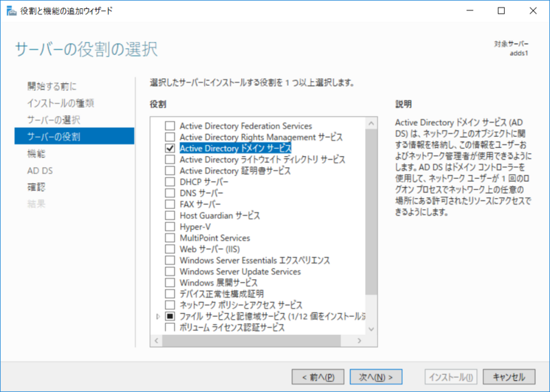This screenshot has height=392, width=550.
Task: Select the Web サーバー (IIS) row label
Action: (x=210, y=249)
